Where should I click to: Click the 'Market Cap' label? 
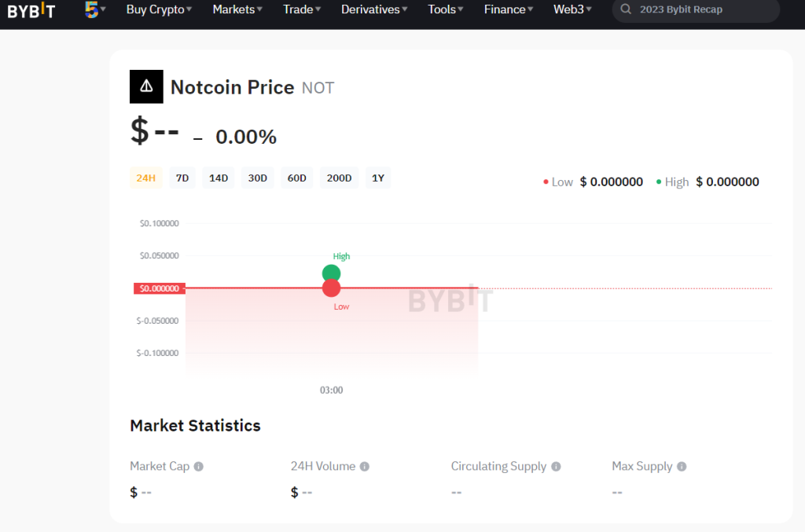tap(160, 466)
